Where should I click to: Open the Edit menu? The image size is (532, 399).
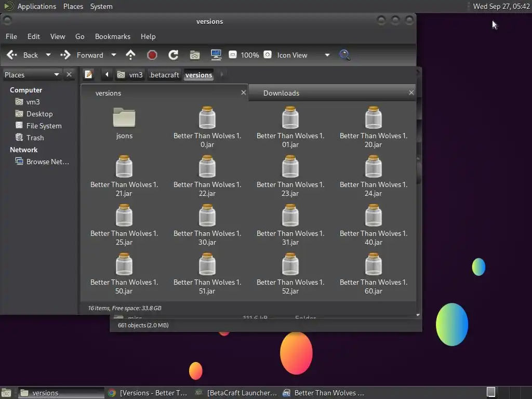[34, 36]
